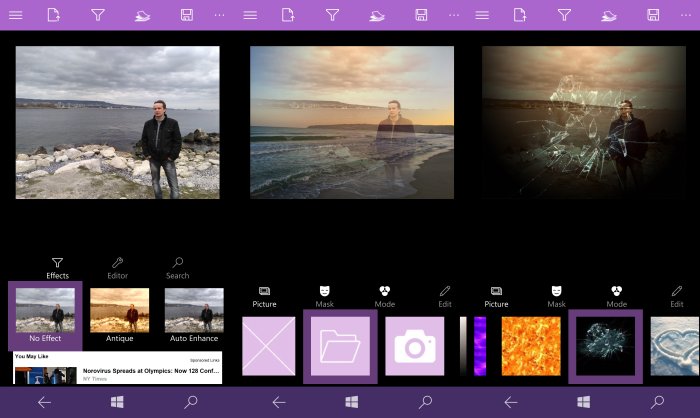Tap system search icon in left screen
700x418 pixels.
pyautogui.click(x=191, y=402)
